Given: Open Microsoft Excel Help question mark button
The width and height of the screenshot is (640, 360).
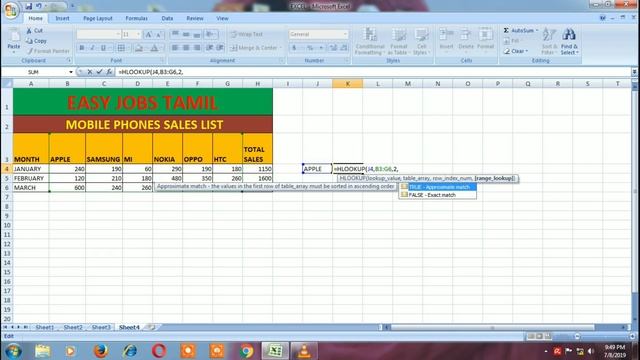Looking at the screenshot, I should (602, 18).
